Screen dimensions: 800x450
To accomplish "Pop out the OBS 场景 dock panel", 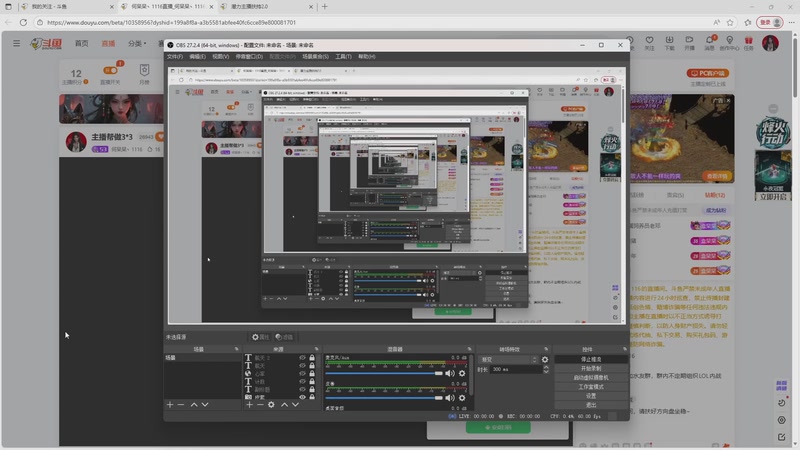I will 236,349.
